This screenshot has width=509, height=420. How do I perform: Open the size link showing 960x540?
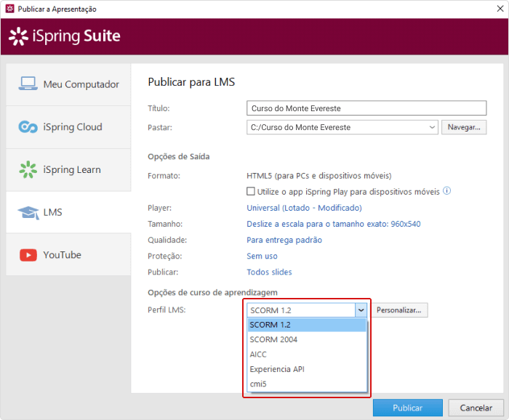point(333,224)
